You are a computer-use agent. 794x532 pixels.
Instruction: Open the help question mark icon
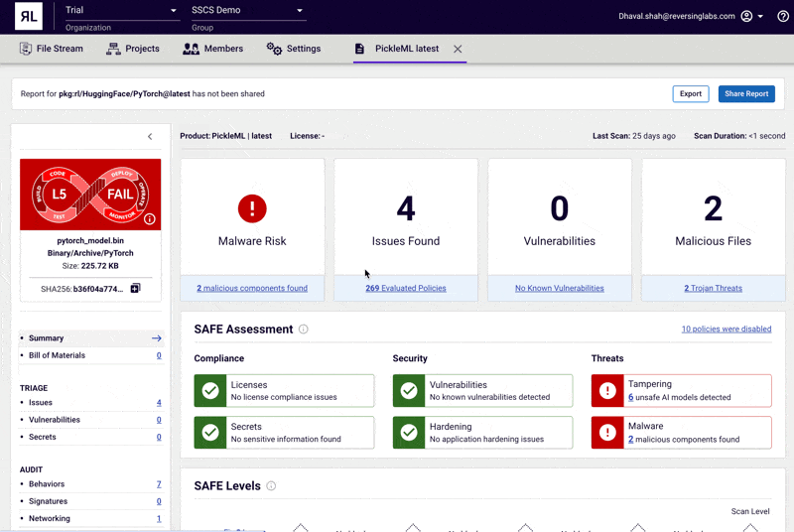click(783, 16)
